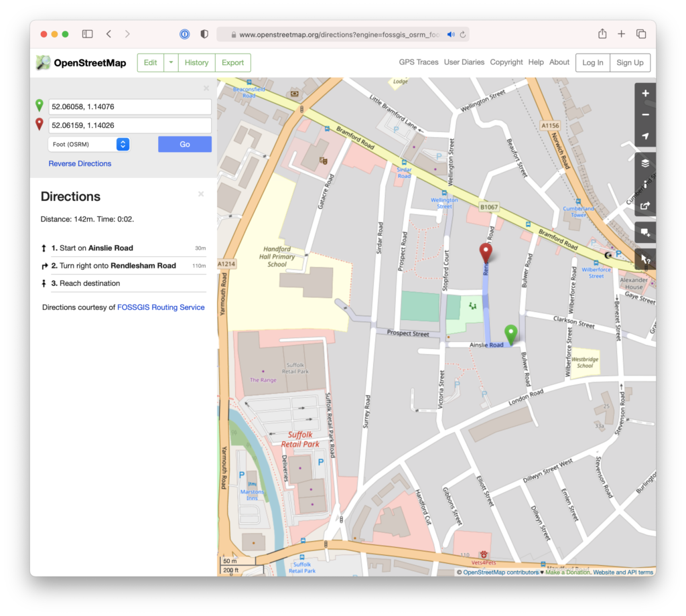Click the Log In button
The width and height of the screenshot is (686, 616).
(x=592, y=62)
